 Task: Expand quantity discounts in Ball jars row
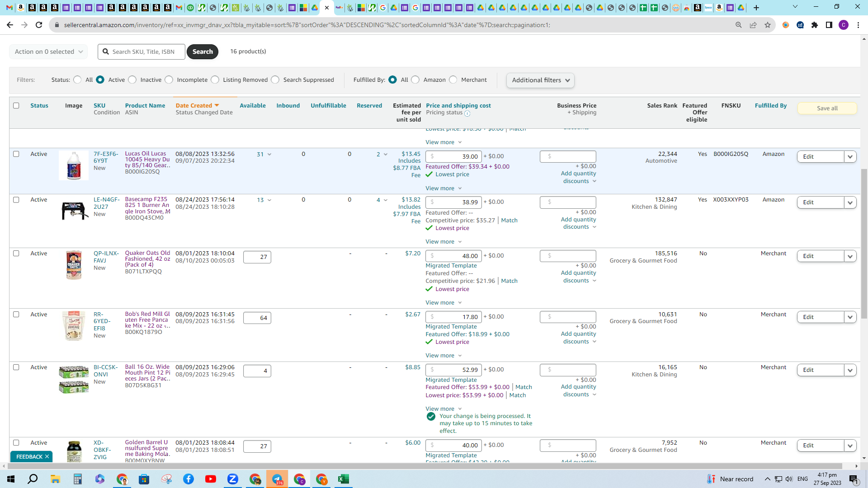579,391
